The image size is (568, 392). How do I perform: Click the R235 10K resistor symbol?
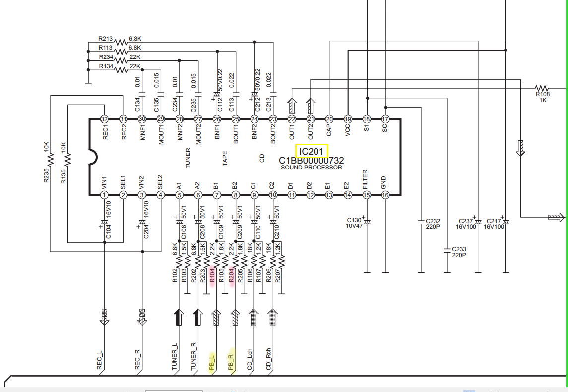pyautogui.click(x=50, y=160)
